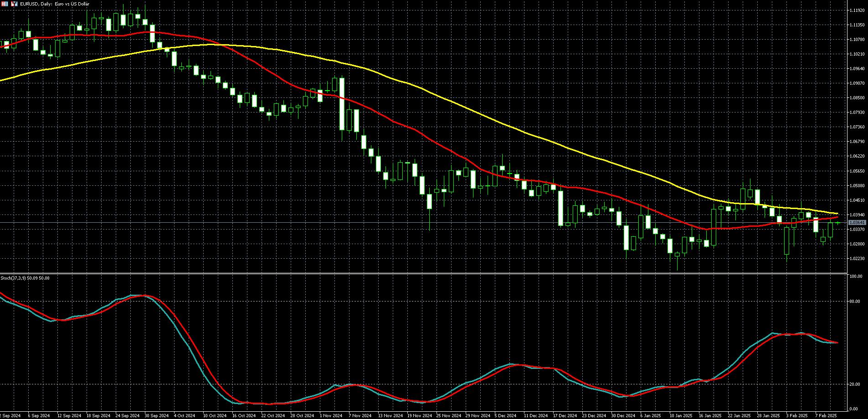The image size is (868, 419).
Task: Click the red-and-blue one-click trading panel icon
Action: (14, 4)
